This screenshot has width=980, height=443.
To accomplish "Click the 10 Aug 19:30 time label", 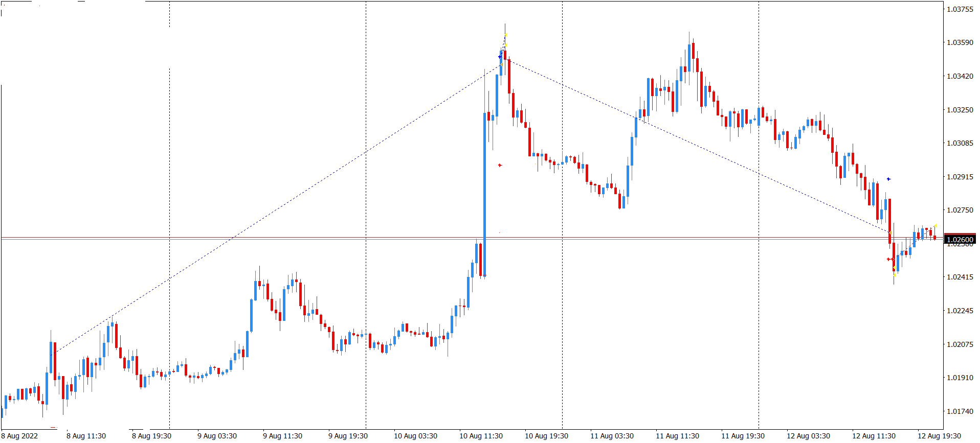I will [x=546, y=436].
